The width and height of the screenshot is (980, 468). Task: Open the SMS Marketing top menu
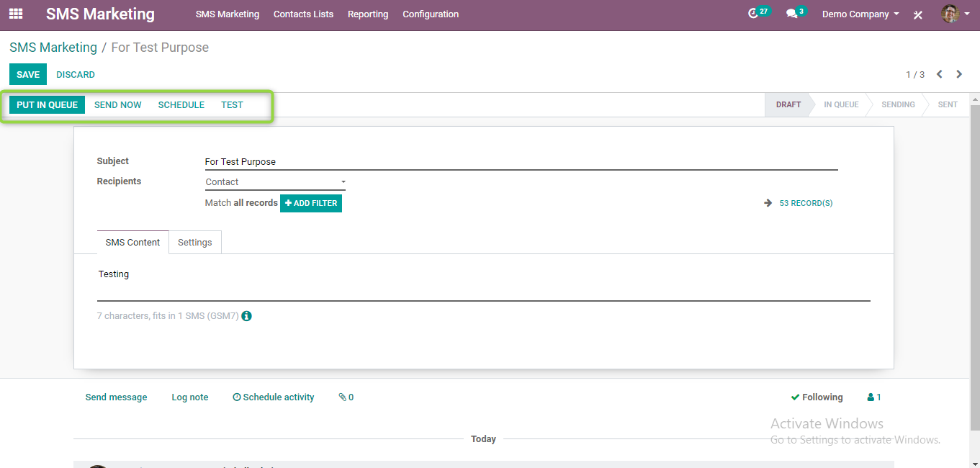(x=228, y=14)
